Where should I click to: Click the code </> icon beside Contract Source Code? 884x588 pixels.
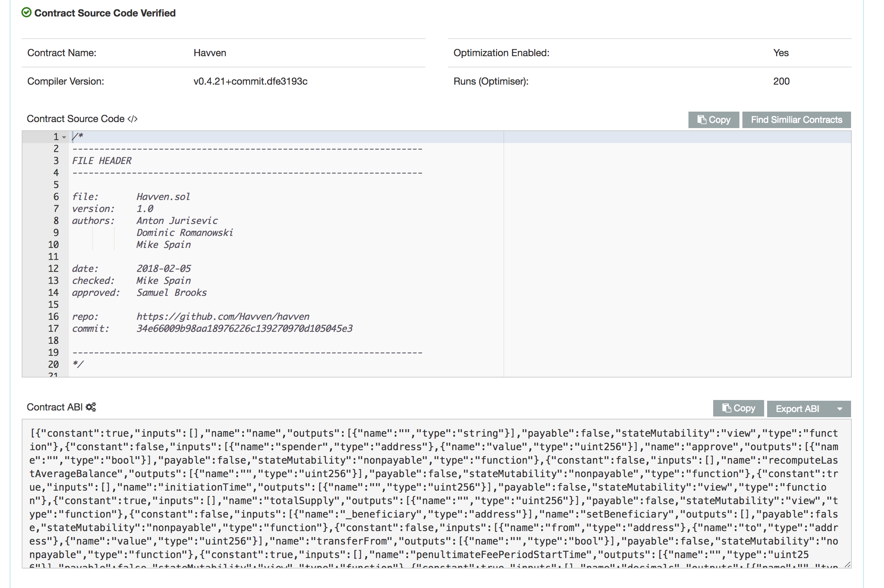[x=132, y=118]
